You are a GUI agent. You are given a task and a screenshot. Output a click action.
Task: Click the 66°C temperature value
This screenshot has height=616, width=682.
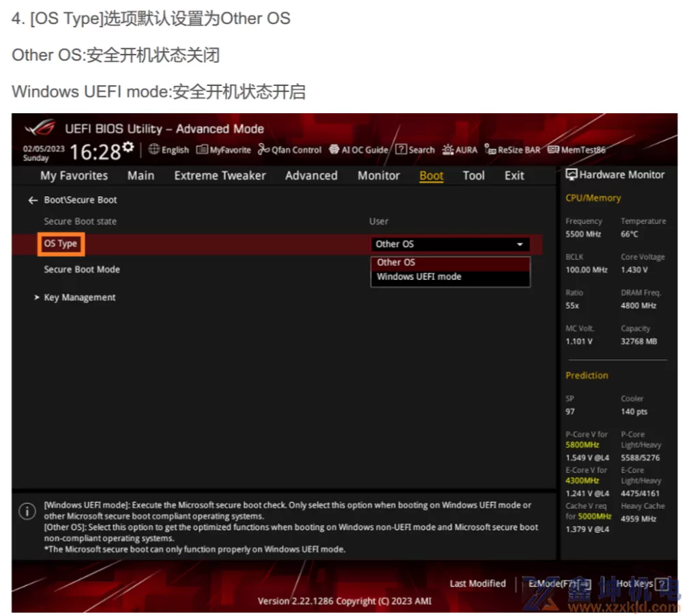[629, 235]
